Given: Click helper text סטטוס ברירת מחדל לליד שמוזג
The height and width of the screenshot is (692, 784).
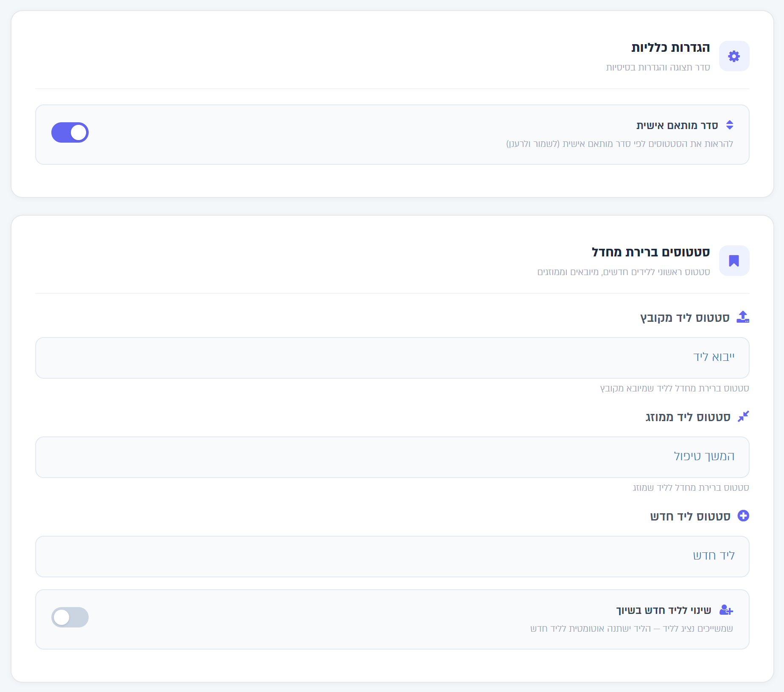Looking at the screenshot, I should [691, 488].
